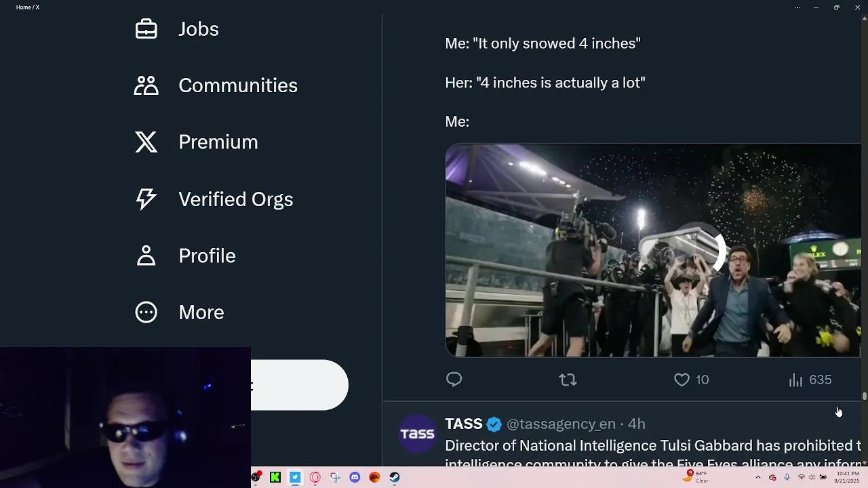Click the Verified Orgs lightning icon
Viewport: 868px width, 488px height.
click(x=146, y=199)
